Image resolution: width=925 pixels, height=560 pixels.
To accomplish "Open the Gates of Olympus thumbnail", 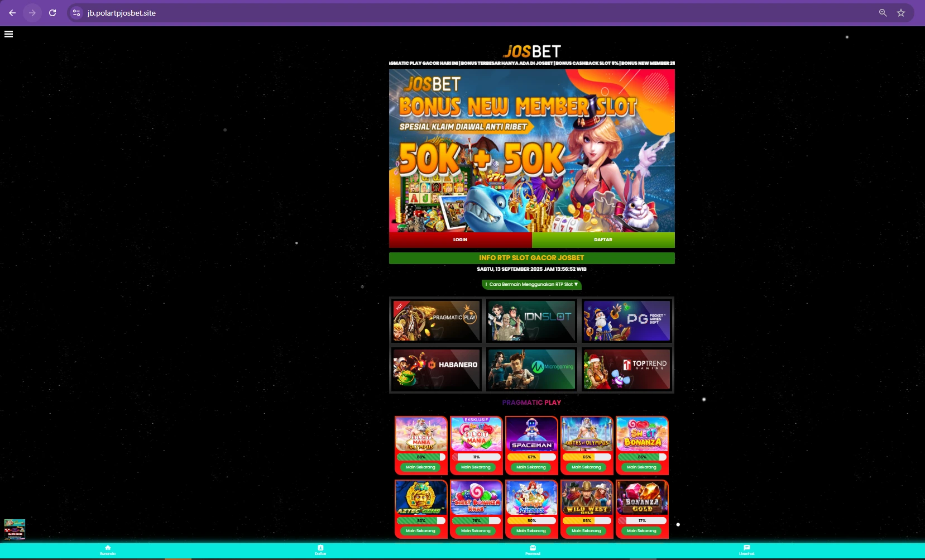I will [x=587, y=434].
